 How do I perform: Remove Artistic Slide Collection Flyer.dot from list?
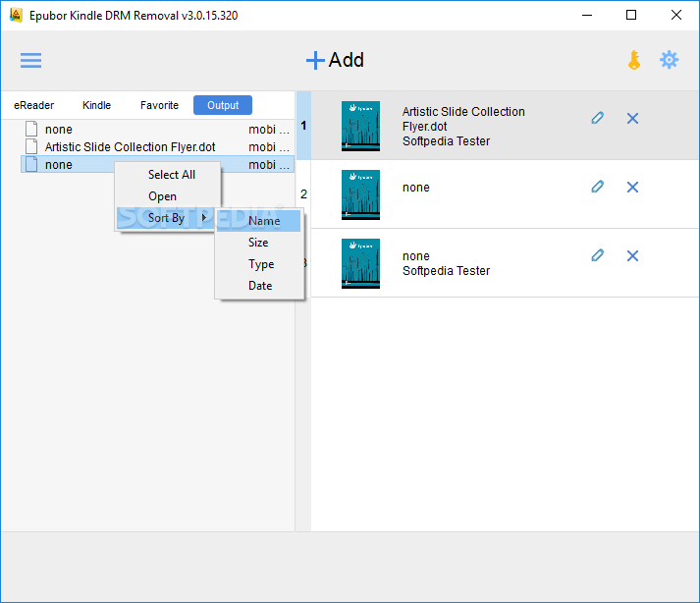tap(632, 119)
